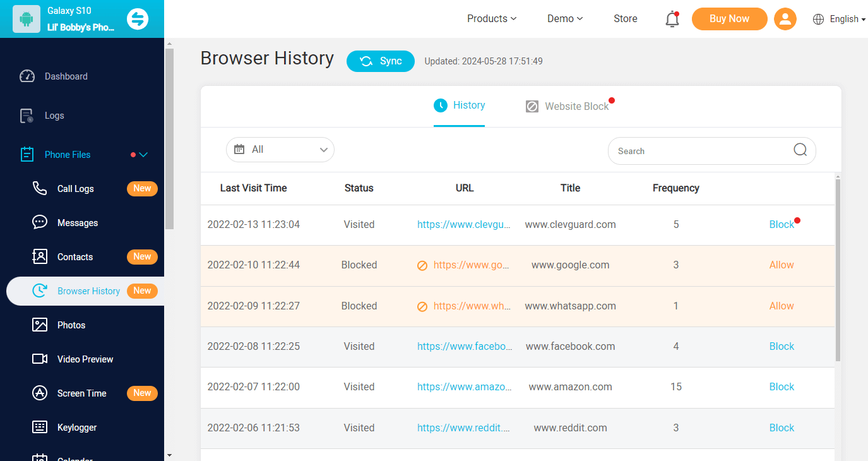This screenshot has height=461, width=868.
Task: Open Call Logs in the sidebar
Action: pyautogui.click(x=76, y=189)
